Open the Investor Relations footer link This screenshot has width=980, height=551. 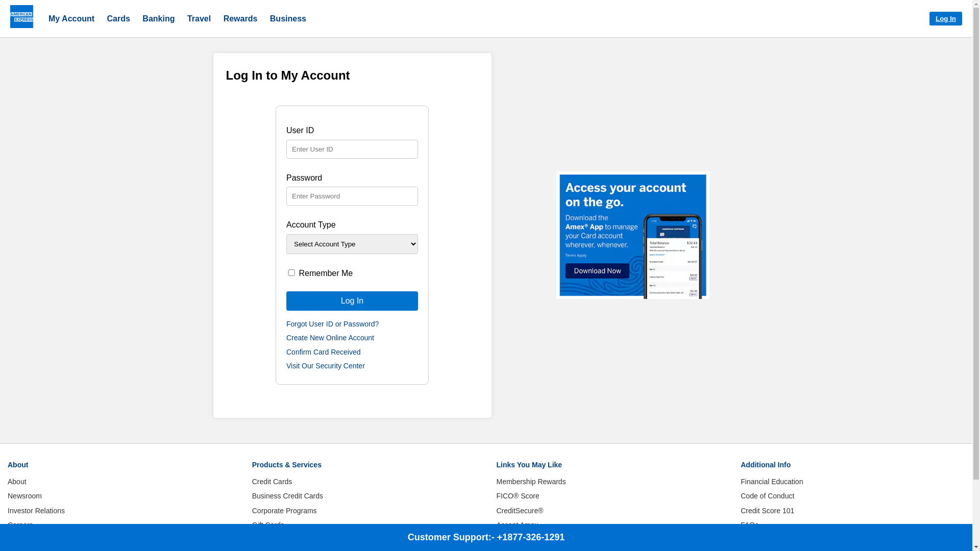click(x=36, y=511)
